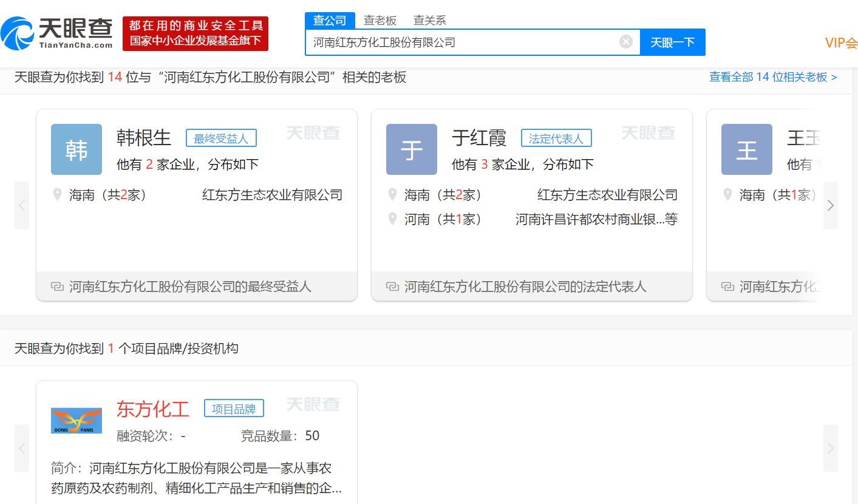858x504 pixels.
Task: Click the 最终受益人 tag on 韩根生
Action: click(221, 138)
